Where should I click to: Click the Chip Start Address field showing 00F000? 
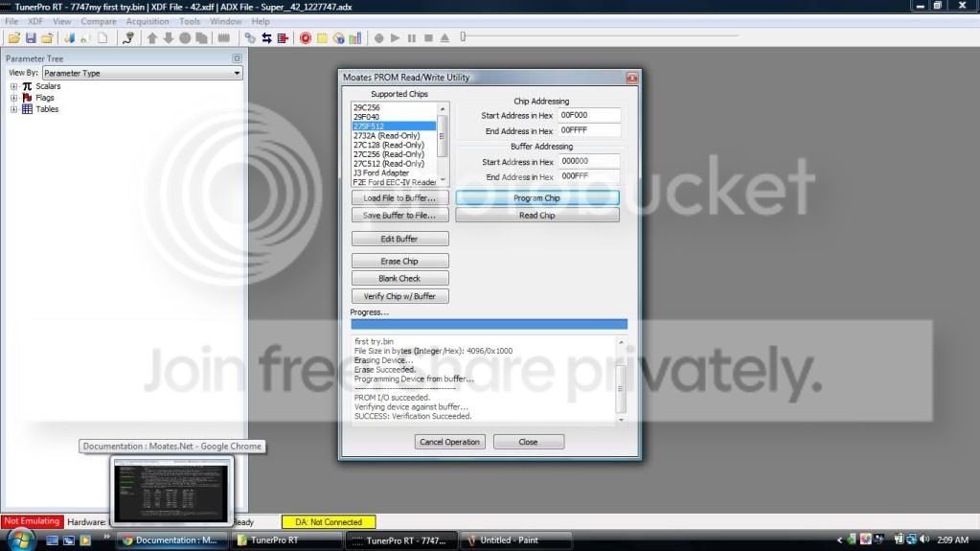point(589,115)
